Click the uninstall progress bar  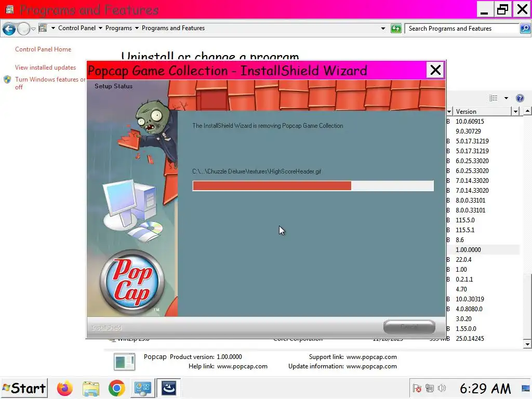(313, 186)
